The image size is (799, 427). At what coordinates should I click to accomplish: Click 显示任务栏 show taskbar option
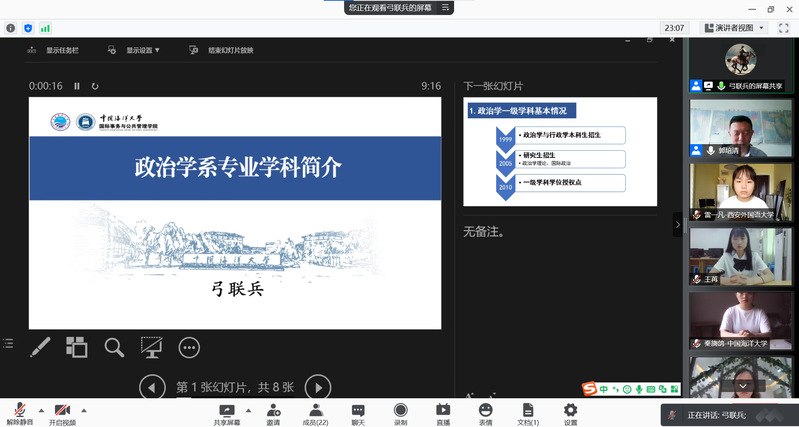pos(55,50)
